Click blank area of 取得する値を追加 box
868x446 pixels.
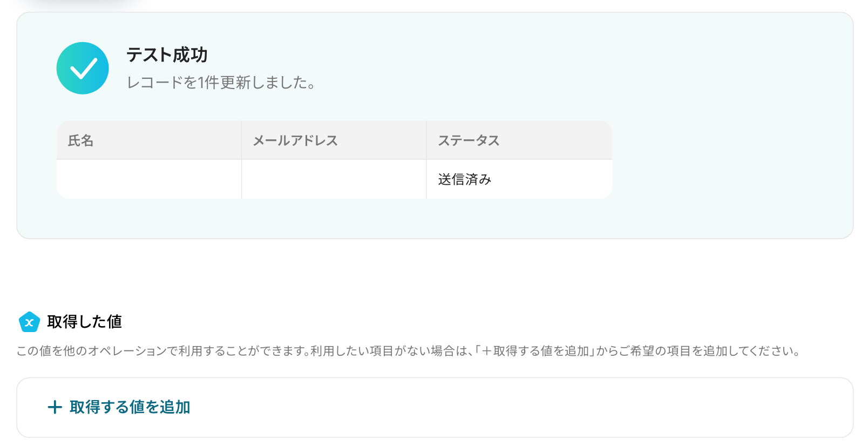click(x=518, y=408)
